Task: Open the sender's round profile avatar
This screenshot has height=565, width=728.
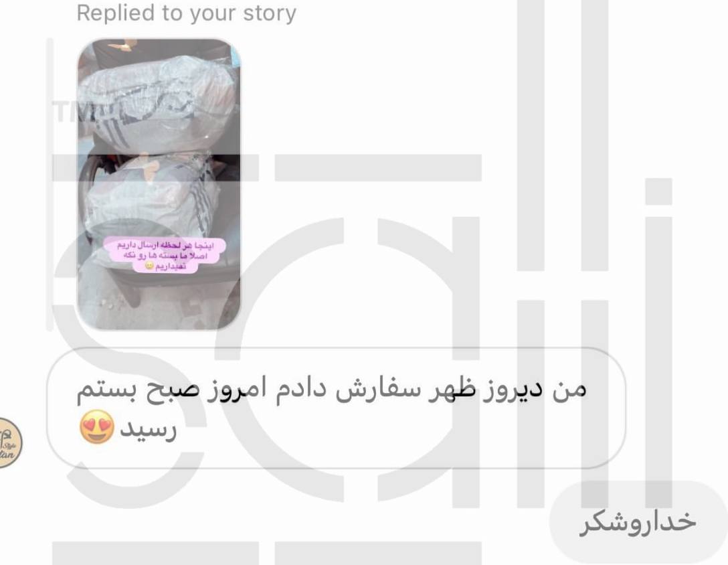Action: point(8,442)
